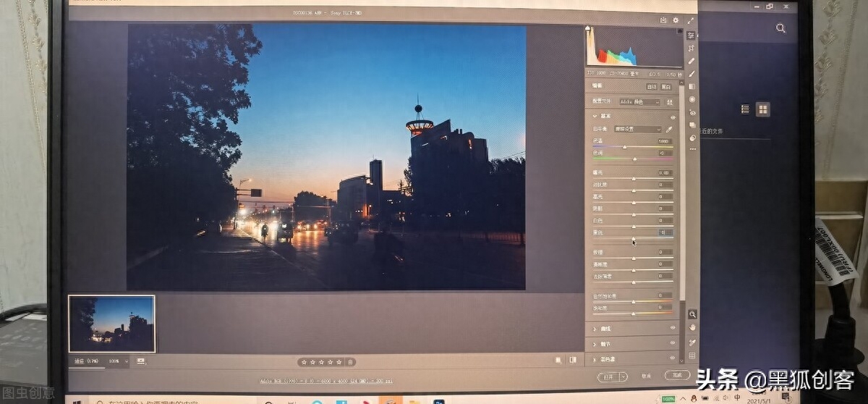Open workflow options link Adobe RGB
The height and width of the screenshot is (404, 868).
click(327, 381)
